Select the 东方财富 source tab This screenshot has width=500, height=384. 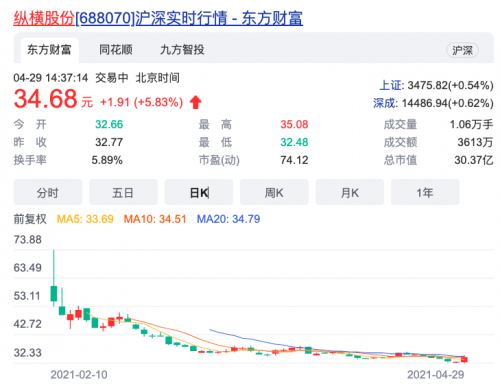pos(49,50)
